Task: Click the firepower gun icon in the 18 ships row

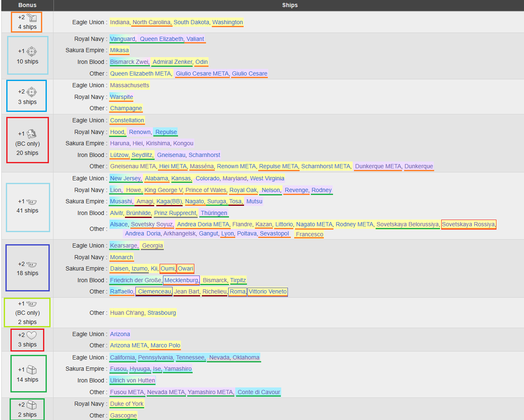Action: pos(31,264)
